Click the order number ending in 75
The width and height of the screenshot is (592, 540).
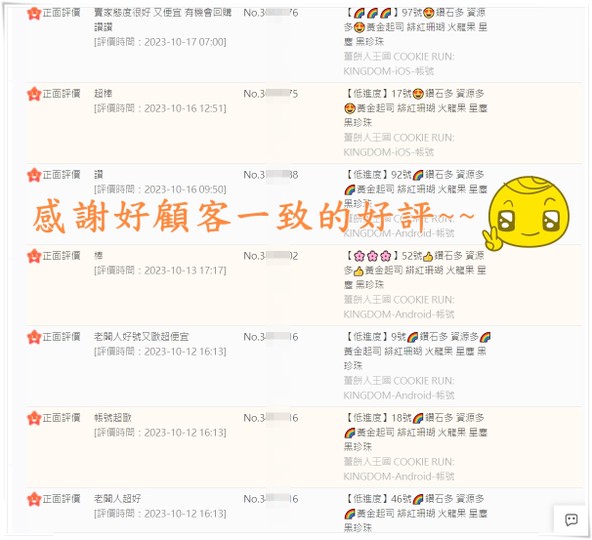[x=271, y=94]
